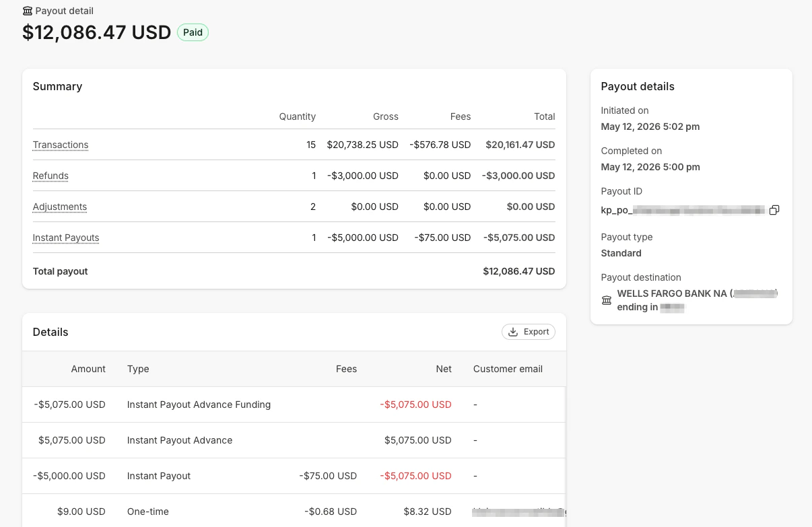Click the $20,161.47 USD transactions total
Viewport: 812px width, 527px height.
(520, 145)
